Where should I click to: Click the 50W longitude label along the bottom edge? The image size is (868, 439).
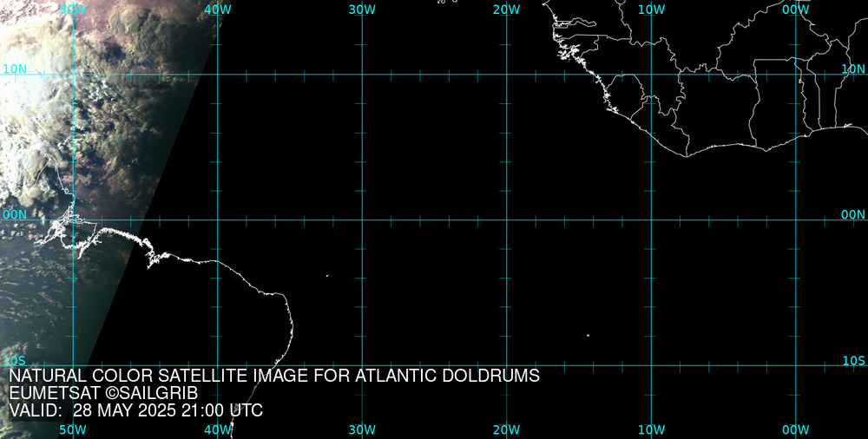[73, 430]
